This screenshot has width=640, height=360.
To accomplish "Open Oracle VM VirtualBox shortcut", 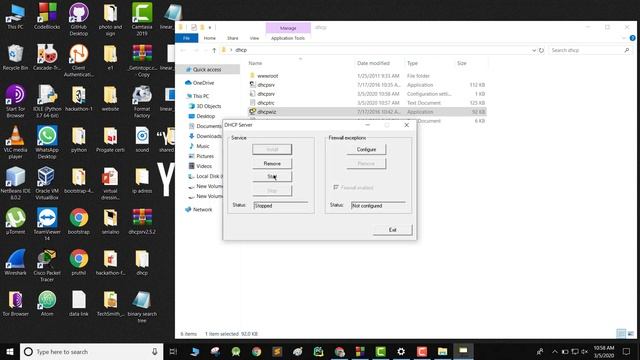I will click(47, 183).
